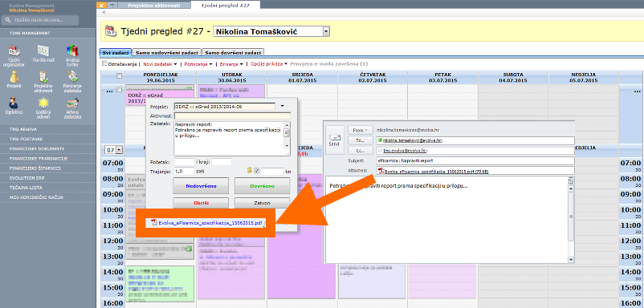Open the Arhiva zadataka icon
Viewport: 644px width, 308px height.
(x=72, y=103)
